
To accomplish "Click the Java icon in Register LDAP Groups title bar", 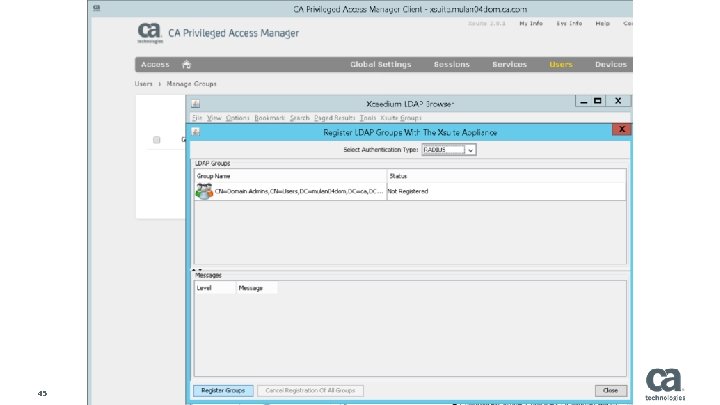I will (x=196, y=132).
